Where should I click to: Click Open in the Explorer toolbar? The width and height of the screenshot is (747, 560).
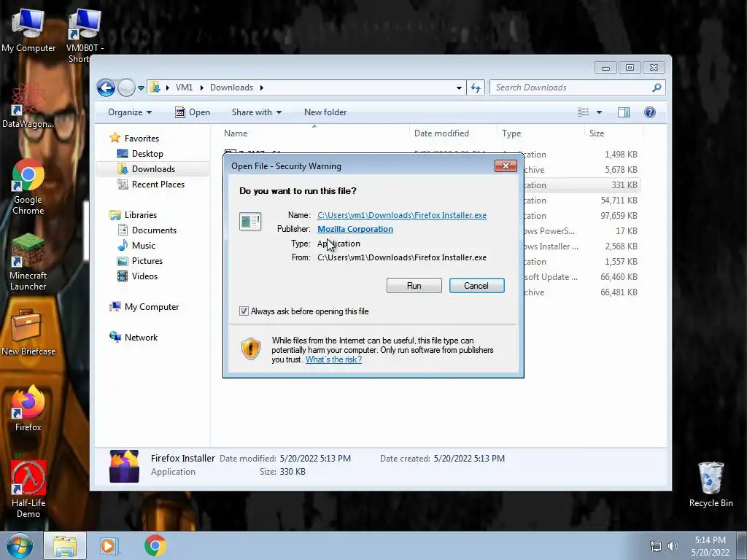[x=193, y=112]
